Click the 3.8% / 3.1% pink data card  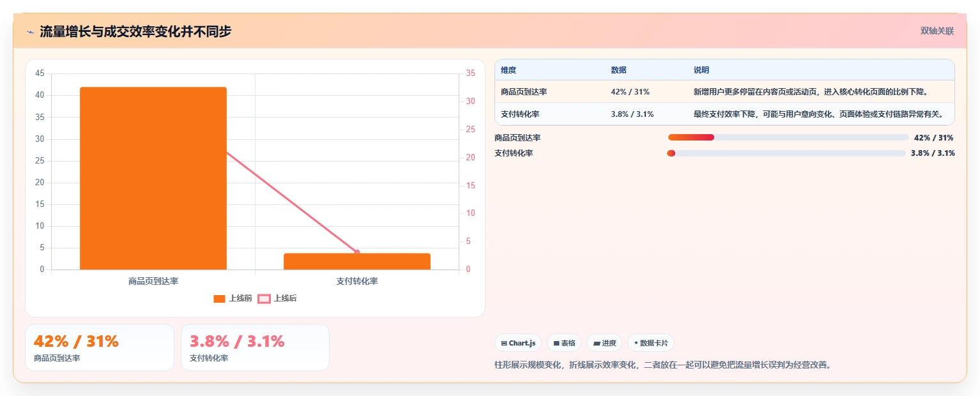[x=255, y=347]
